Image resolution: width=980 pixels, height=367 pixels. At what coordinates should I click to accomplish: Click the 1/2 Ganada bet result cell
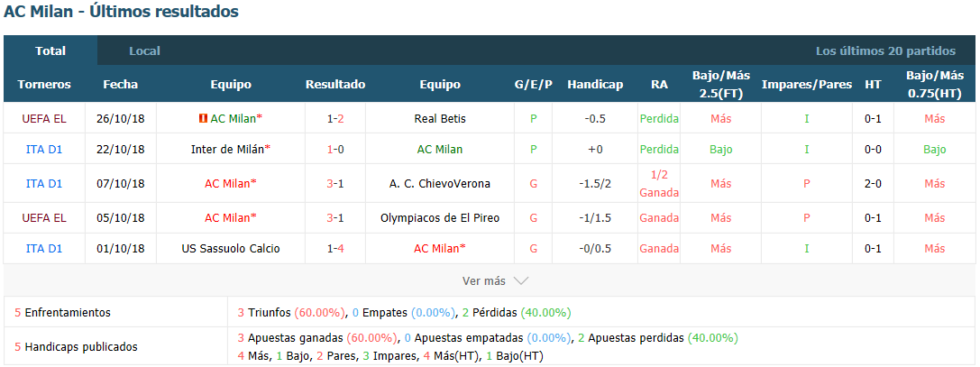(659, 184)
